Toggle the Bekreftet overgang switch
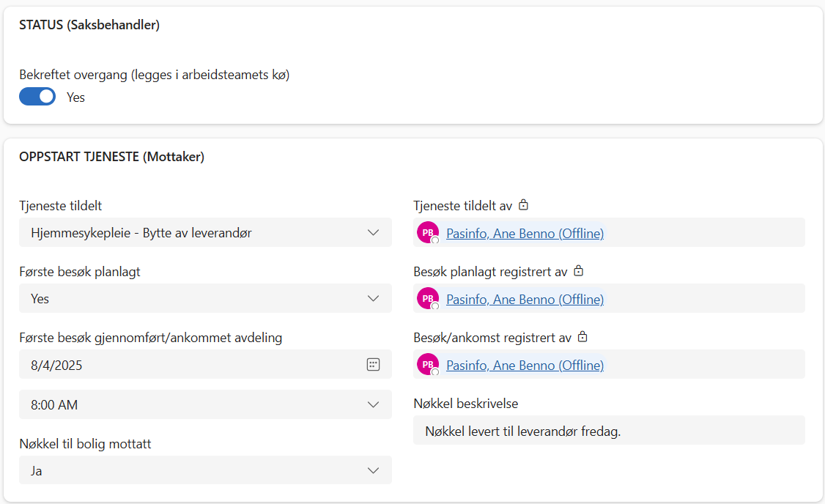This screenshot has height=504, width=825. tap(37, 97)
